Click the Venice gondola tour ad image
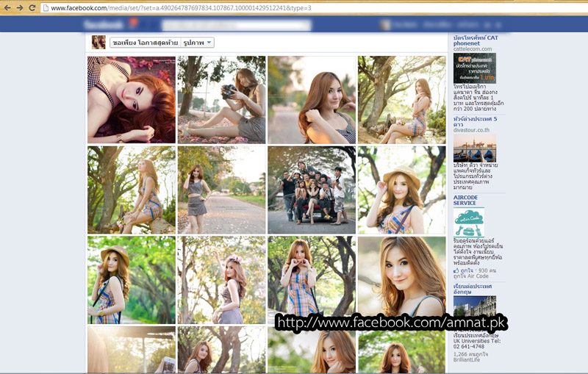 pyautogui.click(x=474, y=148)
